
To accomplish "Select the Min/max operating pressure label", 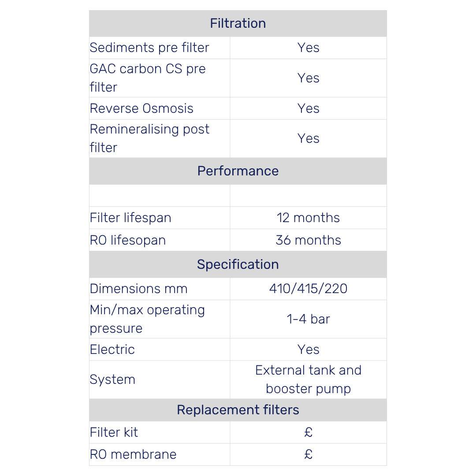I will pyautogui.click(x=147, y=319).
